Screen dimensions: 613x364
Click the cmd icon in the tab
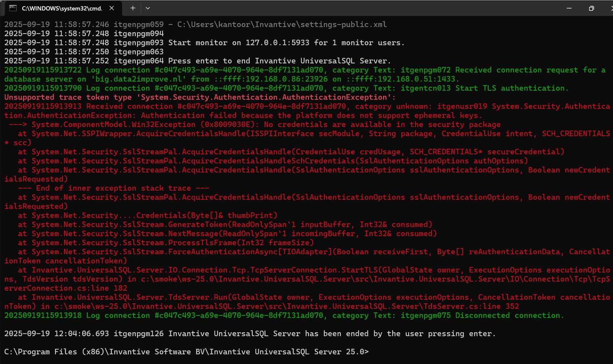click(13, 8)
